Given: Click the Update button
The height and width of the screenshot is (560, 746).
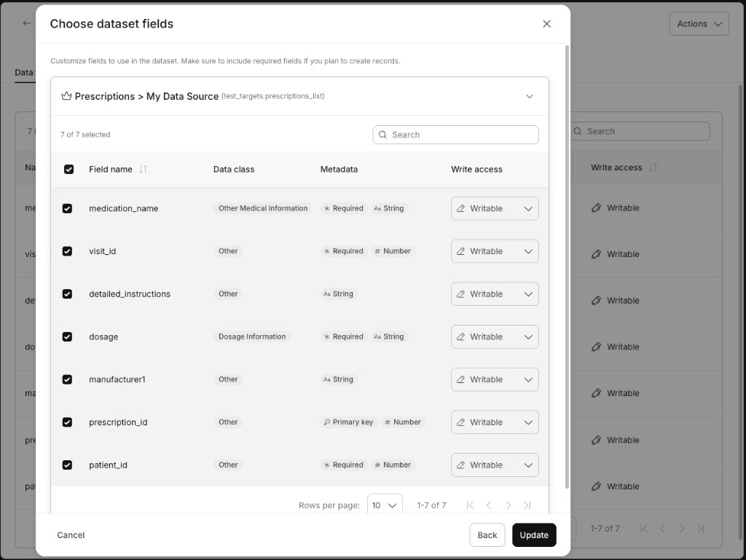Looking at the screenshot, I should tap(534, 535).
